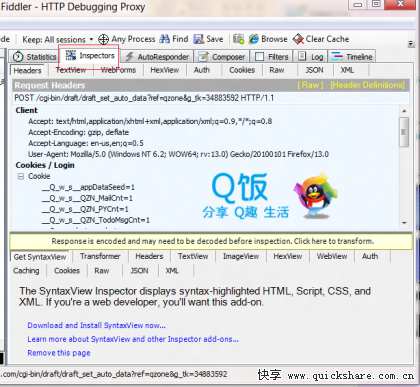
Task: Select the response ImageView tab
Action: (x=241, y=256)
